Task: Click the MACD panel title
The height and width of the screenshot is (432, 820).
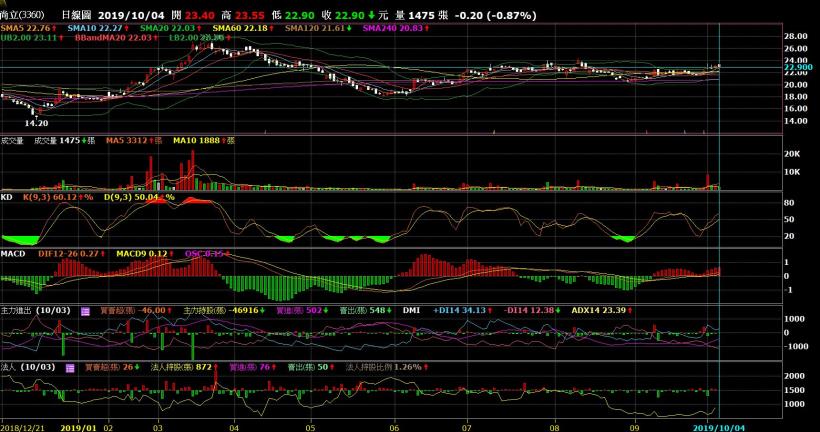Action: (13, 254)
